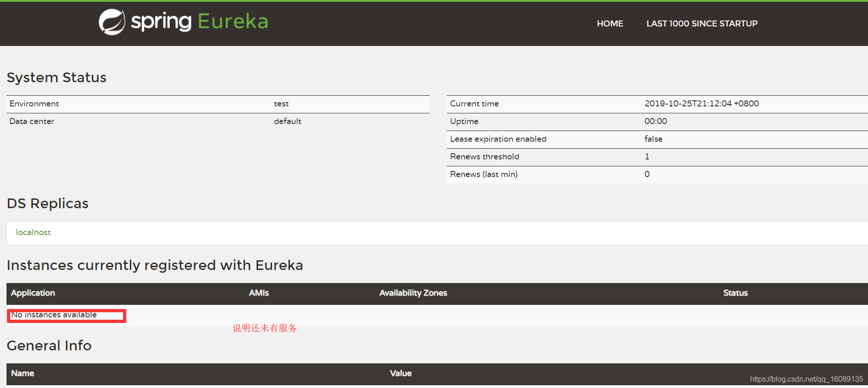Click the Availability Zones column header
This screenshot has width=868, height=388.
coord(413,293)
